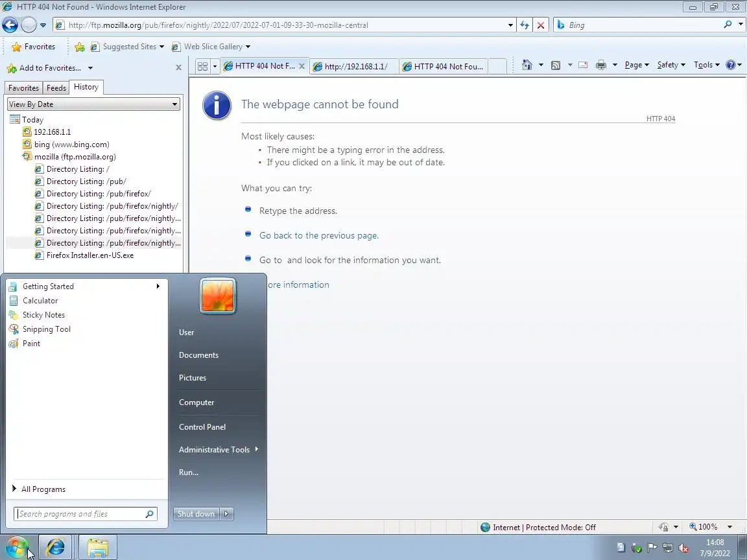
Task: Click the Home page icon
Action: [527, 65]
